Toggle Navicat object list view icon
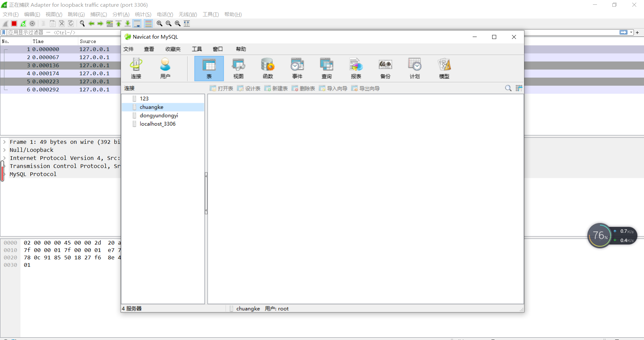This screenshot has height=340, width=644. (x=519, y=88)
